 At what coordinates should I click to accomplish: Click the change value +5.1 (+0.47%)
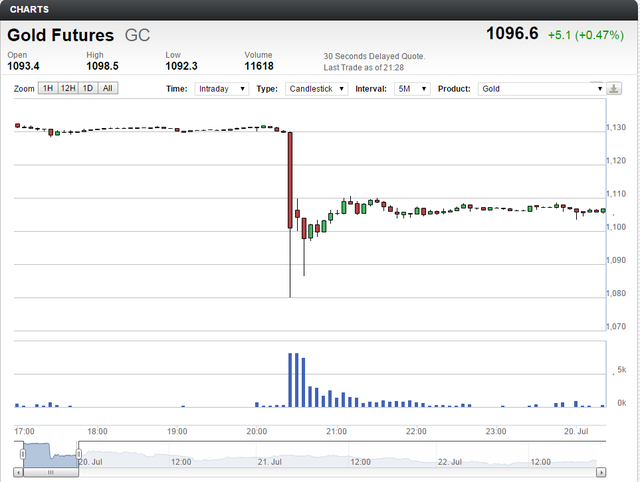(x=586, y=35)
